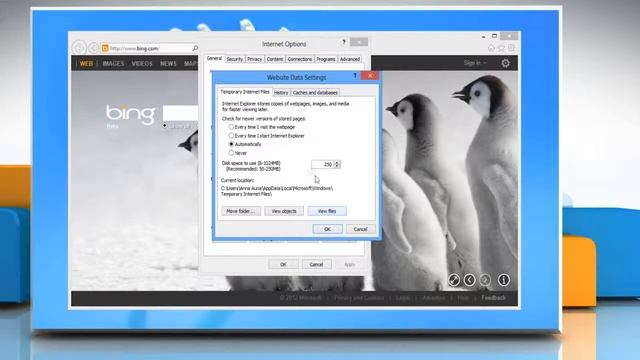
Task: Click the View objects button
Action: point(284,211)
